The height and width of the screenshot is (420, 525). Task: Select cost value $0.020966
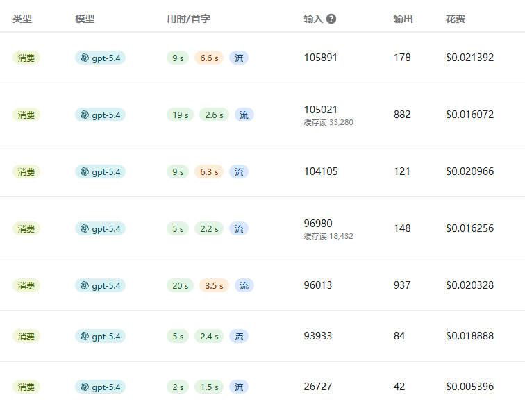469,171
